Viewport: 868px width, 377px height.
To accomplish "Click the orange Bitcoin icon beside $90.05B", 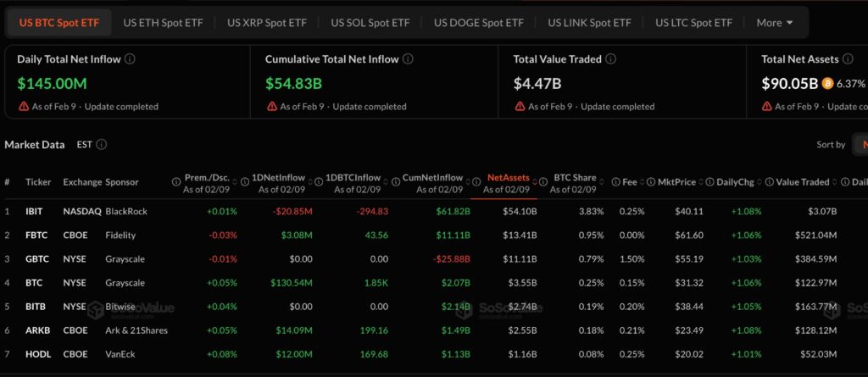I will 827,84.
